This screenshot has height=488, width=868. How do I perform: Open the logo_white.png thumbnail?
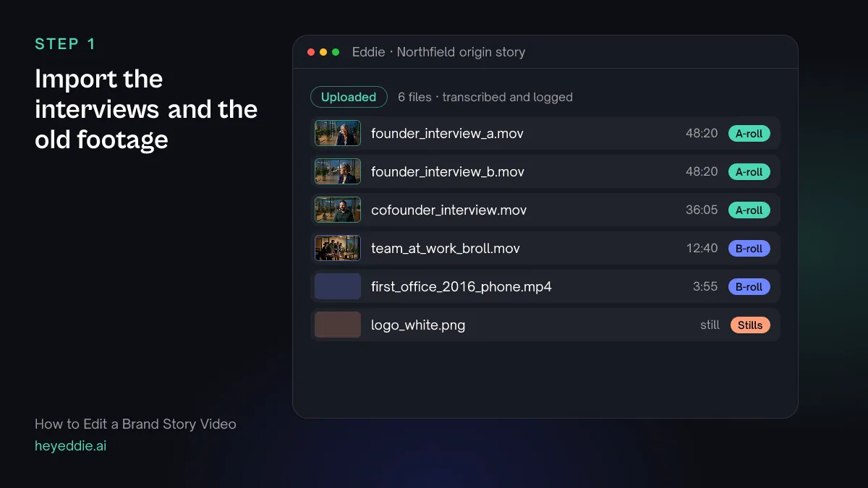pos(338,325)
